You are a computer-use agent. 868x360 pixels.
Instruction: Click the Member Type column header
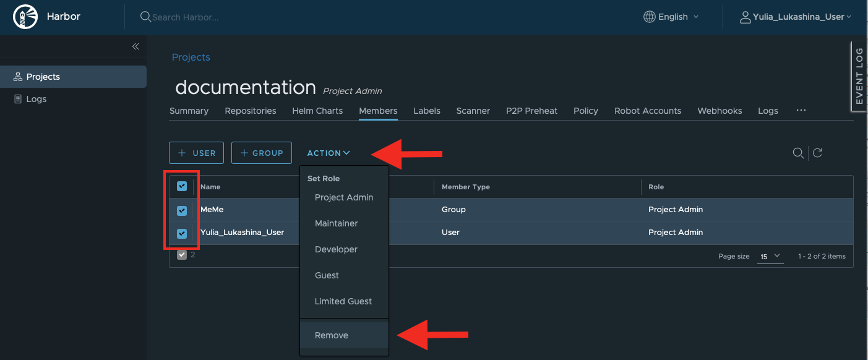(x=466, y=187)
